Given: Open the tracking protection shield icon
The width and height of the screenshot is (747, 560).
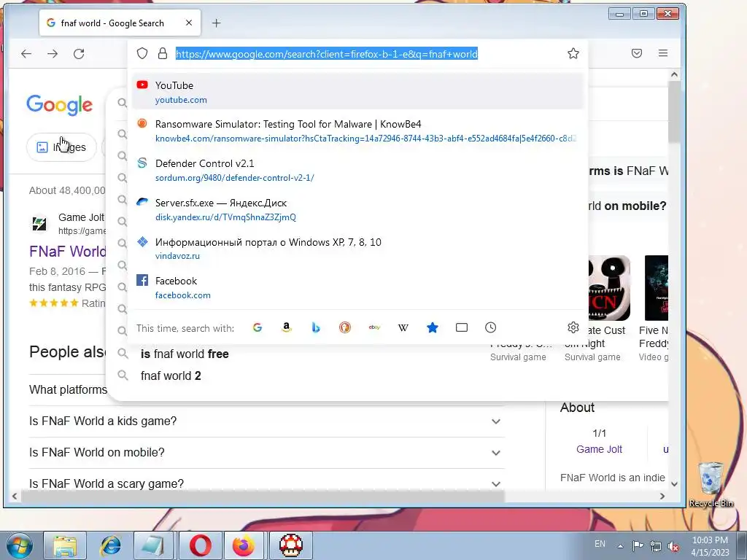Looking at the screenshot, I should [142, 53].
